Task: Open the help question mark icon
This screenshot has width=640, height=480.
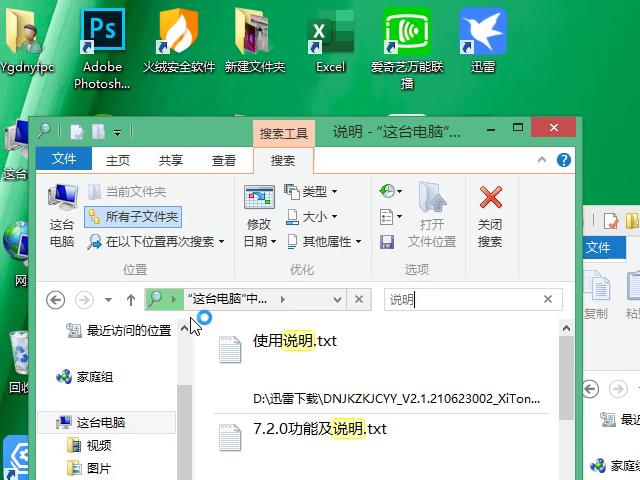Action: tap(564, 160)
